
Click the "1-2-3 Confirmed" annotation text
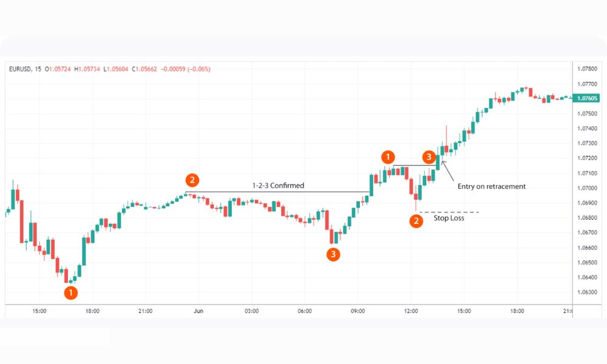click(x=278, y=186)
